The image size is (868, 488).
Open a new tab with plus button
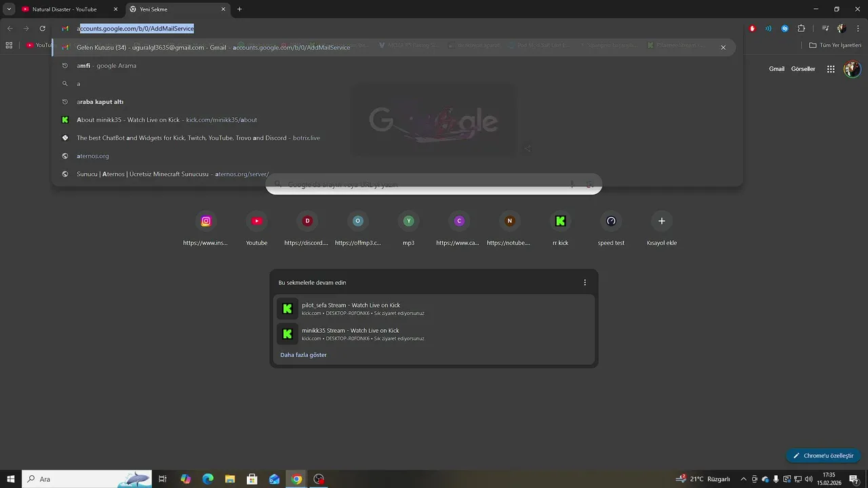239,9
